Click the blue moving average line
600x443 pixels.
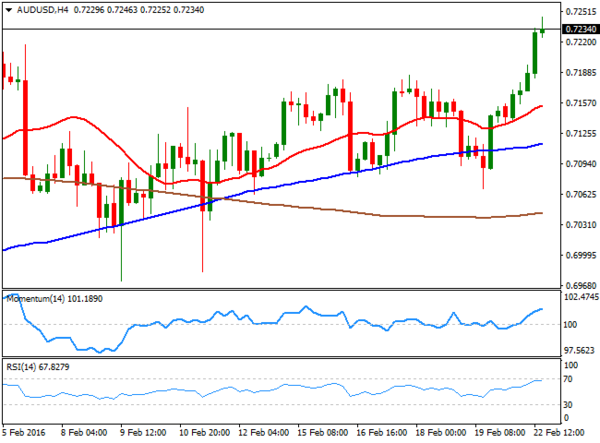300,181
